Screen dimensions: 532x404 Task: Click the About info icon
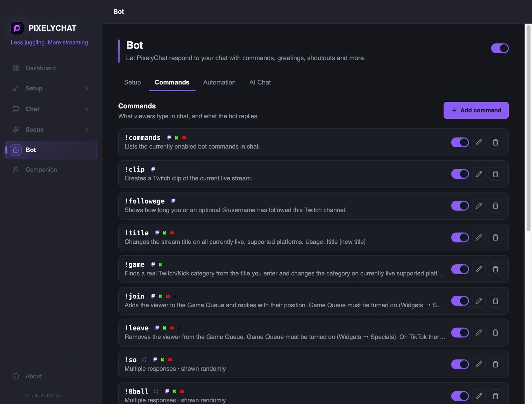tap(16, 376)
